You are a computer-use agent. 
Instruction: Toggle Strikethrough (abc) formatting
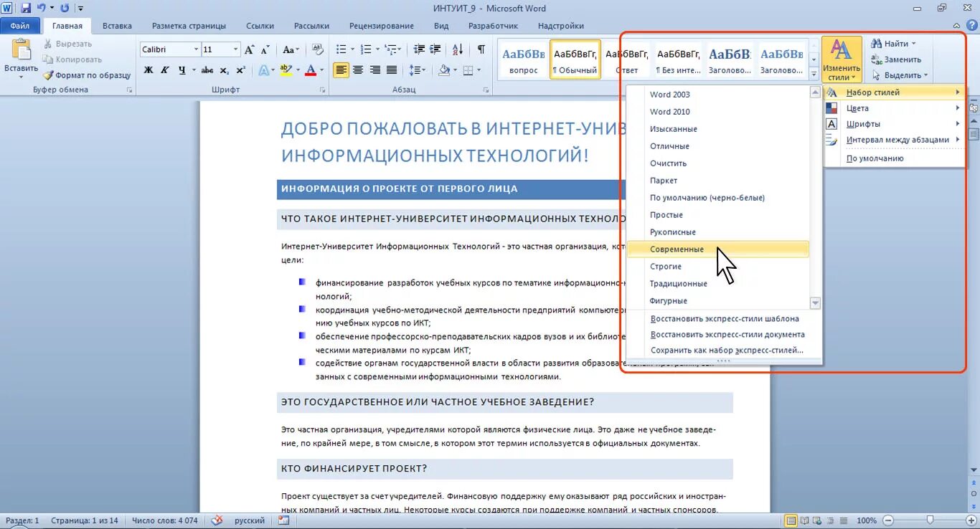[x=207, y=70]
